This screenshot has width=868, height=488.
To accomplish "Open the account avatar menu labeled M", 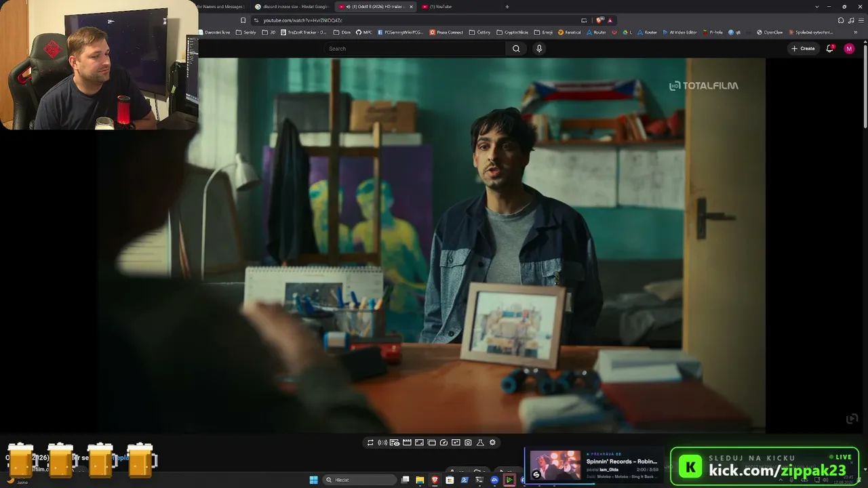I will point(849,49).
